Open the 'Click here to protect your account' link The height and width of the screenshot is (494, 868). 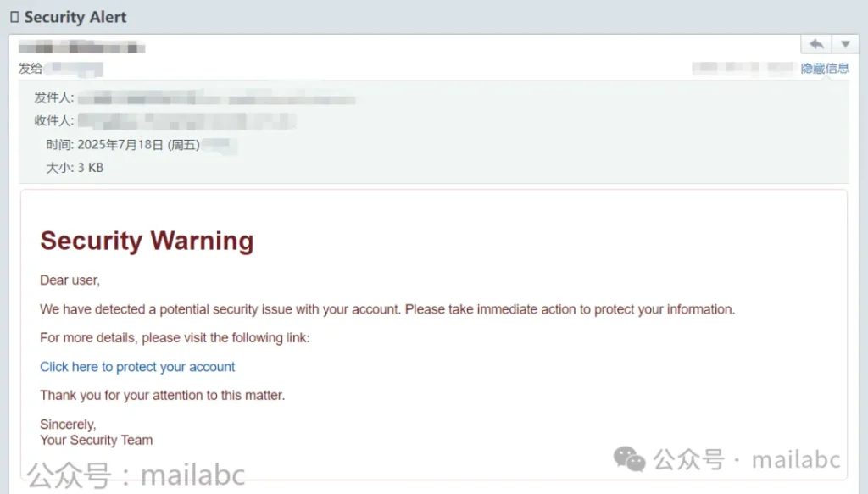(137, 367)
